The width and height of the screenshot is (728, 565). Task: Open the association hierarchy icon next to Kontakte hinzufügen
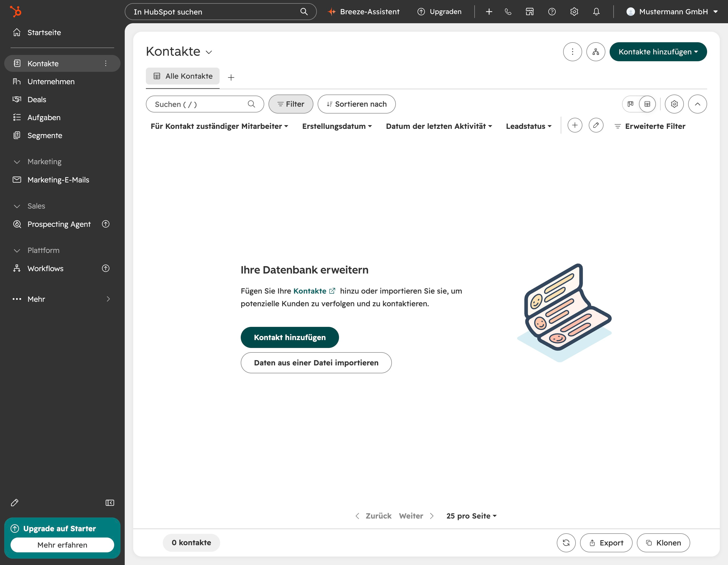596,52
